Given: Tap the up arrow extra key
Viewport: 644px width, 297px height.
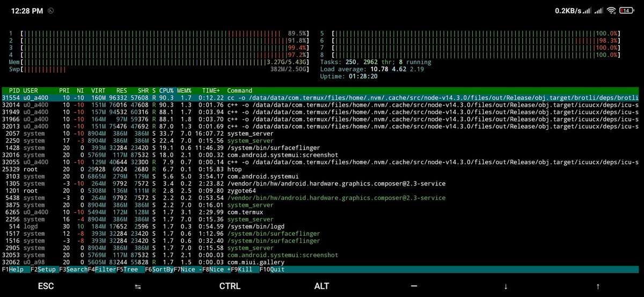Looking at the screenshot, I should [x=598, y=286].
